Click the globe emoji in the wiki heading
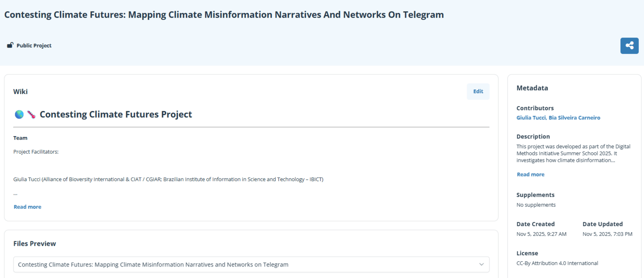The image size is (644, 278). click(x=20, y=114)
